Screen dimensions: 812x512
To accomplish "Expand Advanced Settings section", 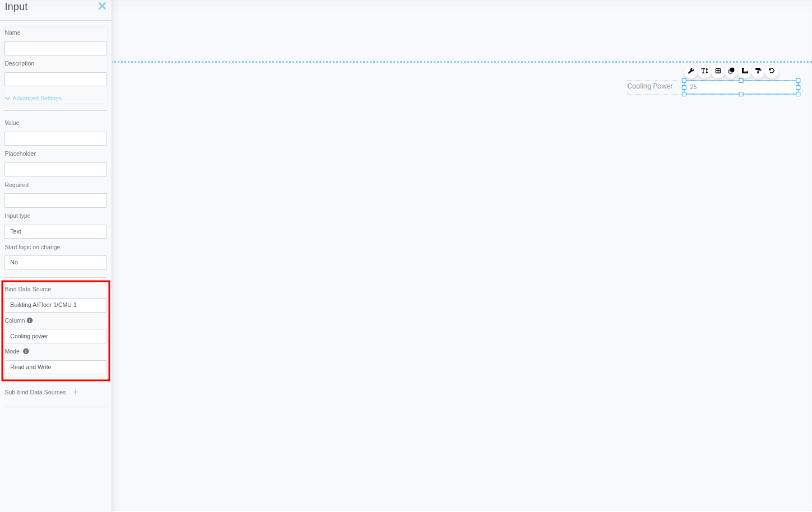I will [x=34, y=98].
